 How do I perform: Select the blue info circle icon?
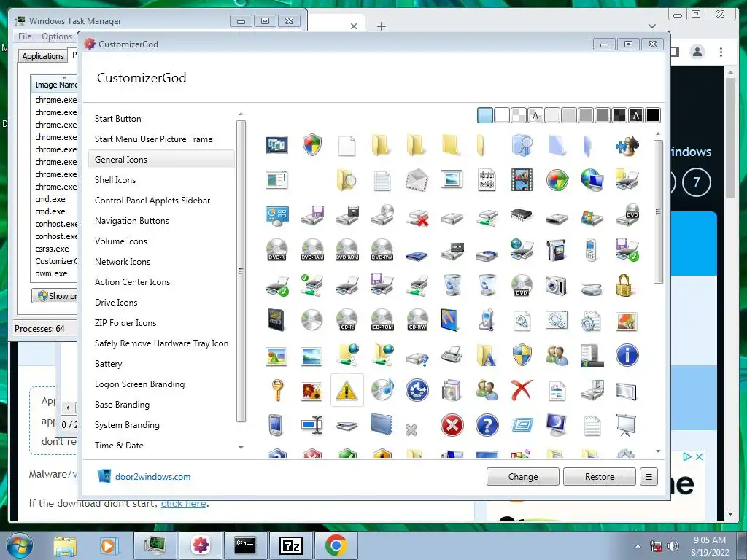click(627, 355)
